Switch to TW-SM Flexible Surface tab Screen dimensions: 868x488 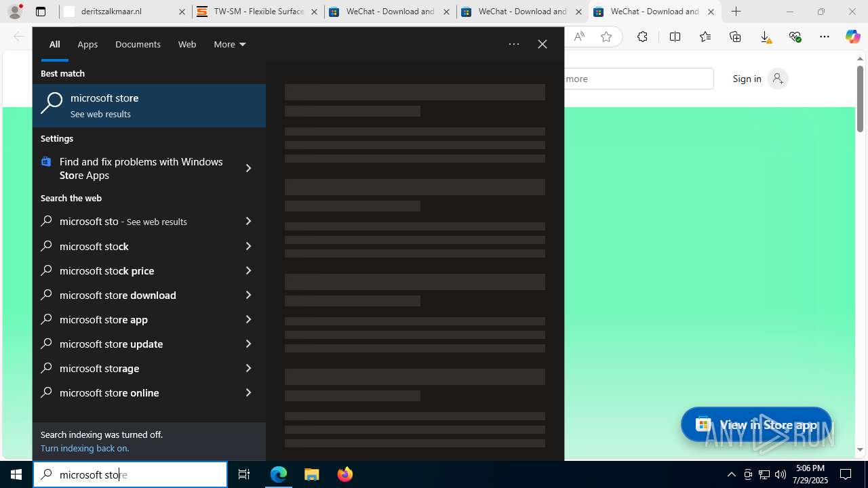tap(258, 12)
